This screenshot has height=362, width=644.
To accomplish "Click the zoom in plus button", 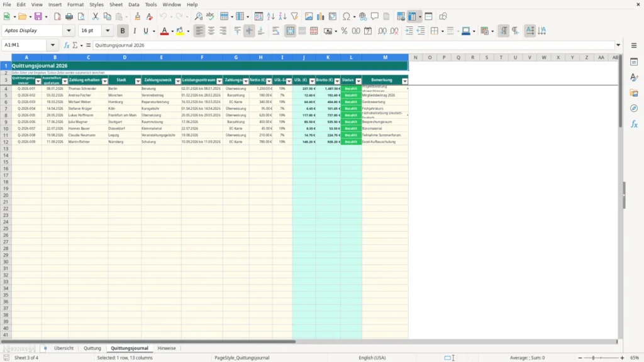I will (622, 358).
